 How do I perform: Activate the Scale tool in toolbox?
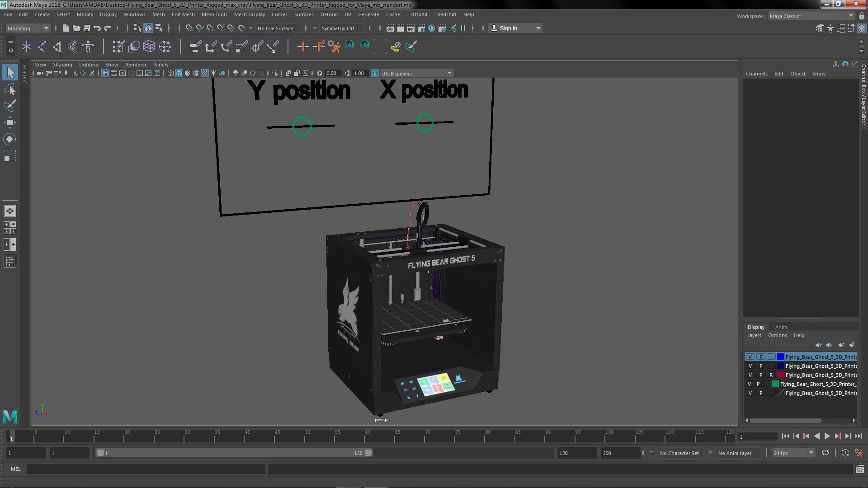pyautogui.click(x=10, y=156)
